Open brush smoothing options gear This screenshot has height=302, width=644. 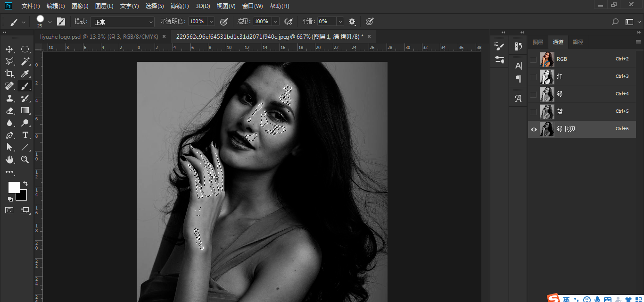352,22
